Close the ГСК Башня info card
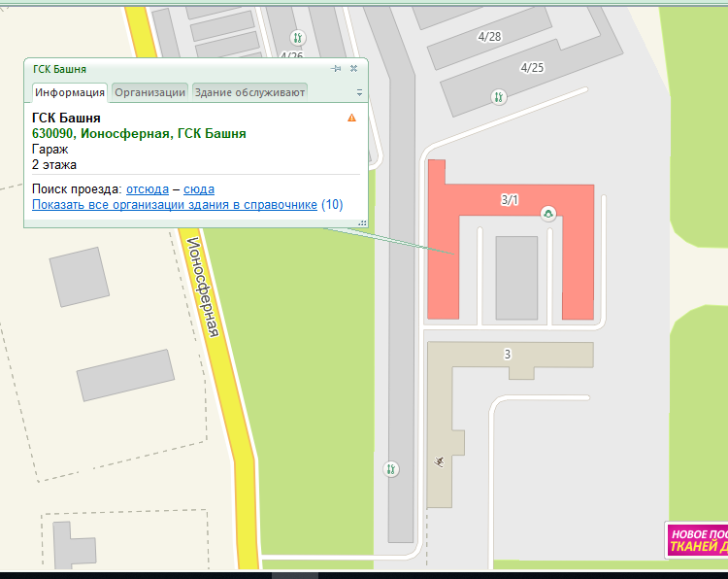728x579 pixels. click(354, 69)
